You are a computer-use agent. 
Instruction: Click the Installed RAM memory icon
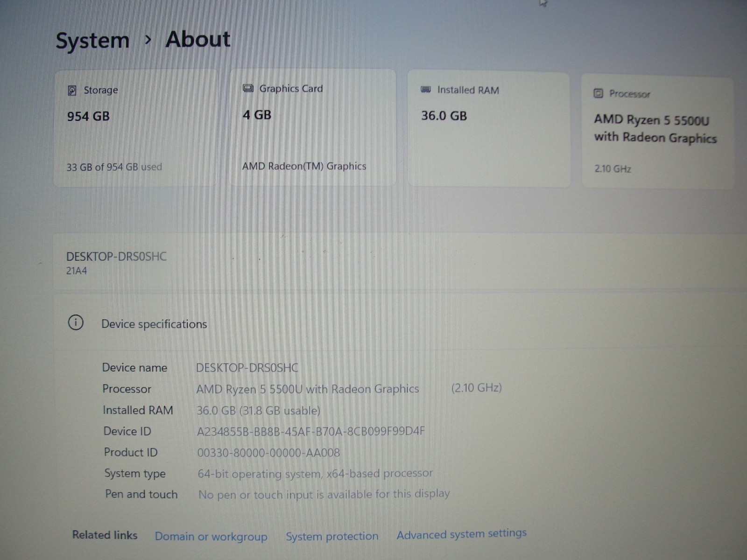pos(426,90)
